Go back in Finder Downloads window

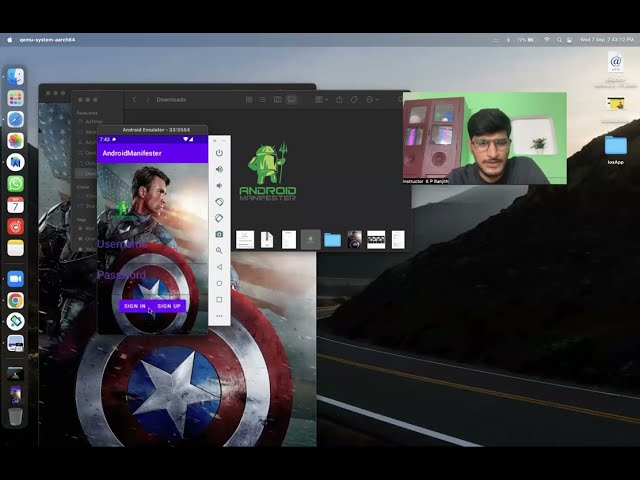(x=134, y=100)
